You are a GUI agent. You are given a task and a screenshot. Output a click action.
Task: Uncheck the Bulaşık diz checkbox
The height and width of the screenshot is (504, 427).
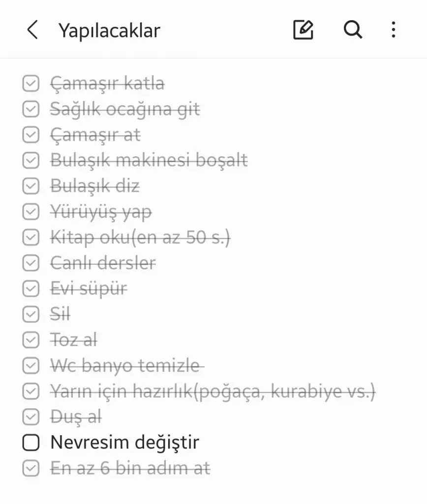pyautogui.click(x=31, y=186)
